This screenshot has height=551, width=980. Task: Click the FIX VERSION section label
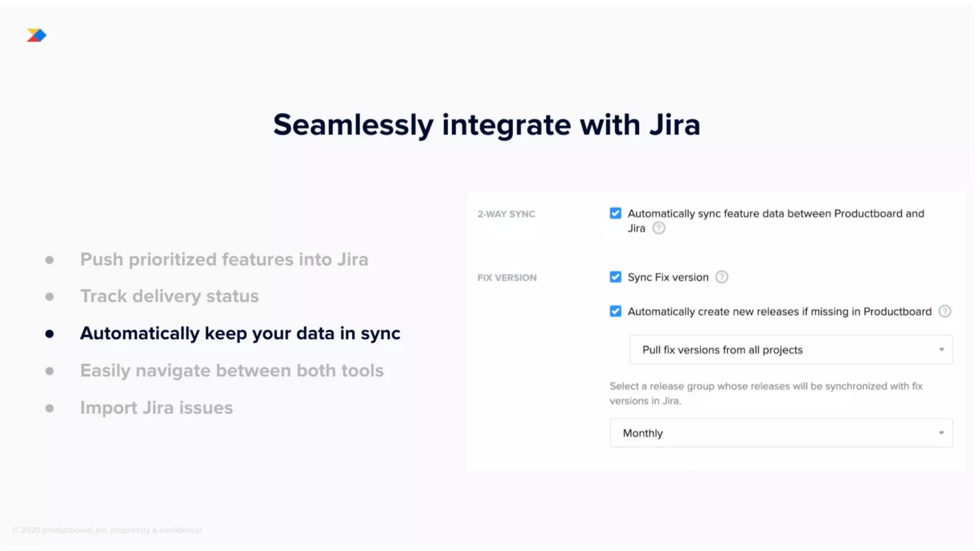point(507,278)
